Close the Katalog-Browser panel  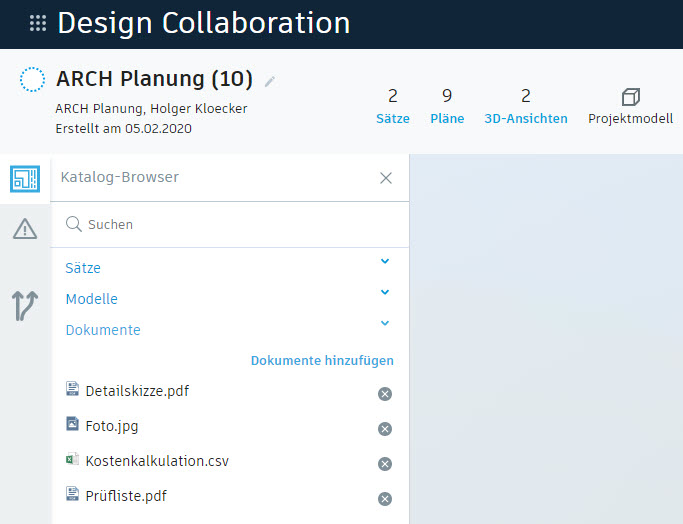click(386, 178)
